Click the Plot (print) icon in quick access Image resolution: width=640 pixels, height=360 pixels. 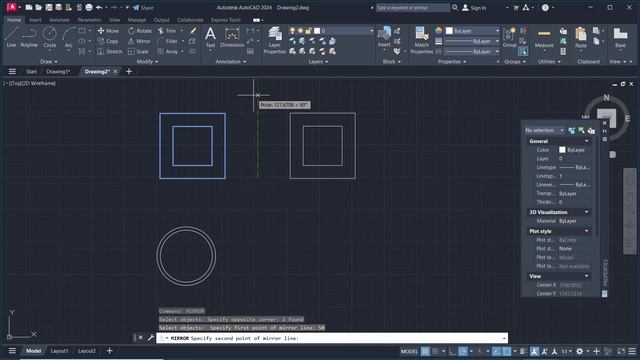89,7
